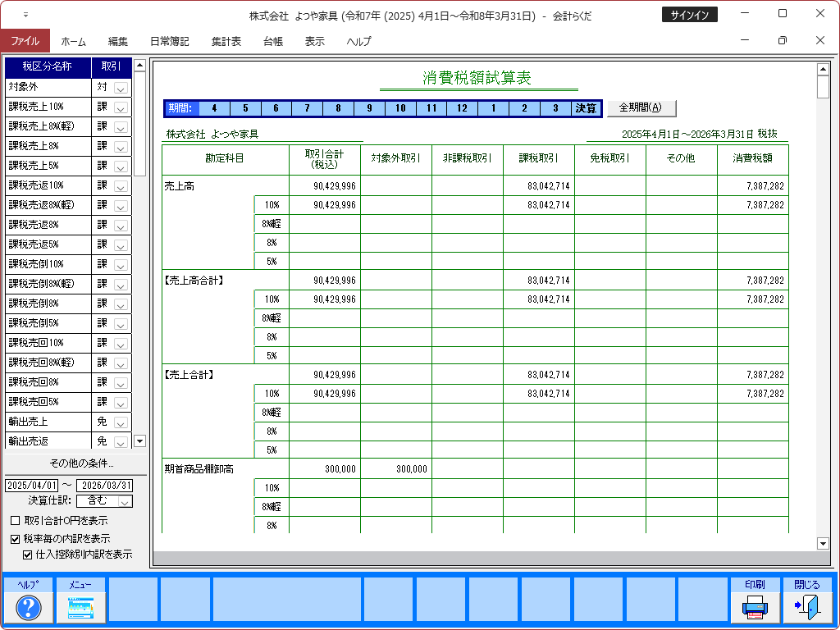
Task: Click the サインイン button
Action: point(689,15)
